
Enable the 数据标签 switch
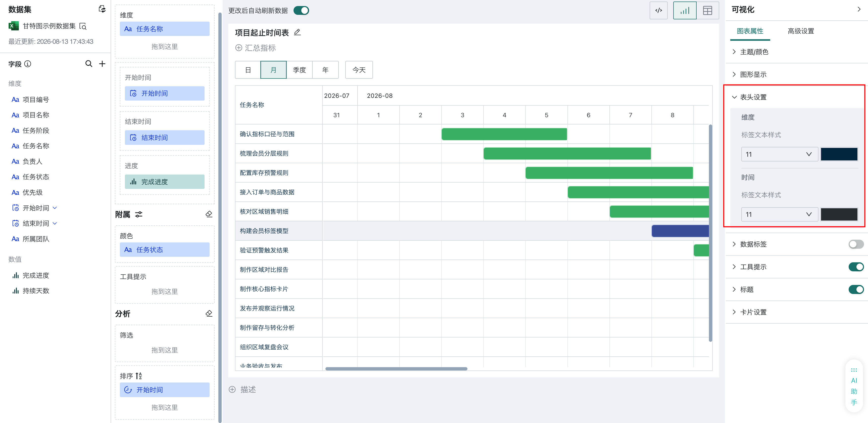tap(856, 244)
